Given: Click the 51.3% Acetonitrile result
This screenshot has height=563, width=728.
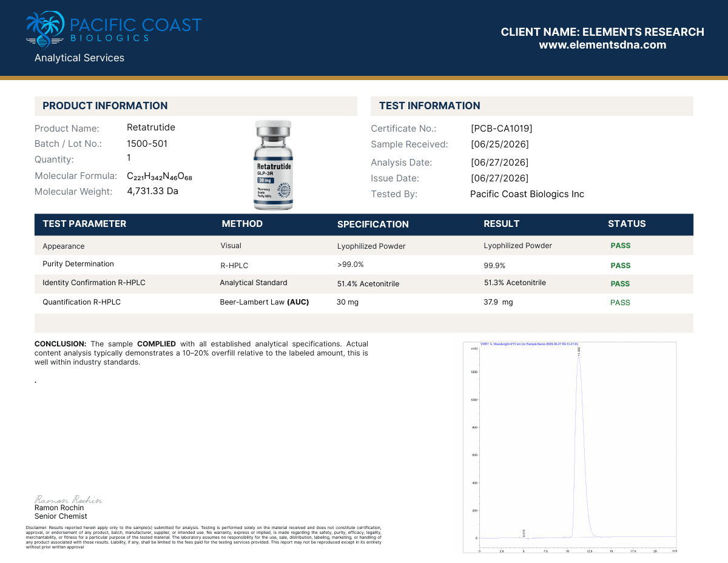Looking at the screenshot, I should point(515,283).
